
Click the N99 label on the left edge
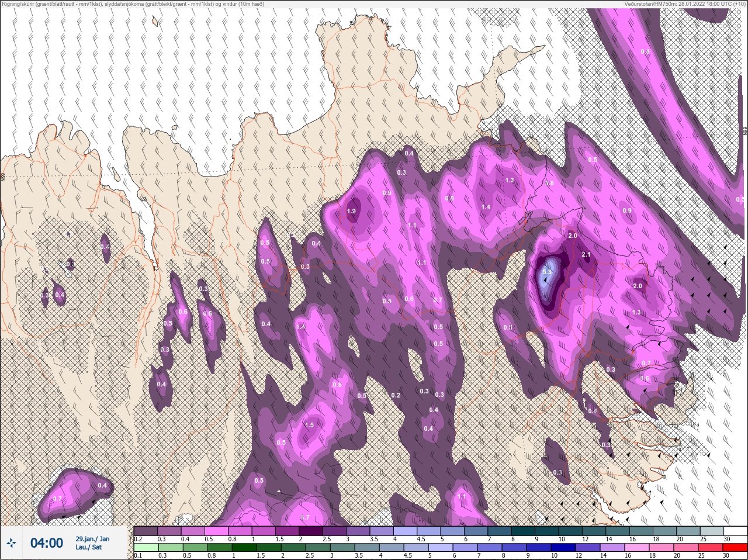point(3,177)
